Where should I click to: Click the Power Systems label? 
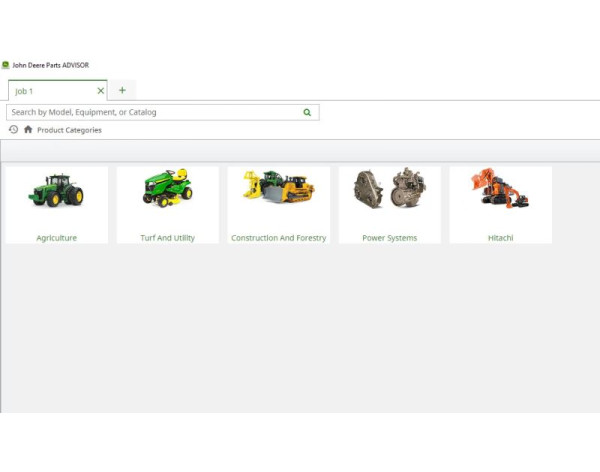point(389,238)
